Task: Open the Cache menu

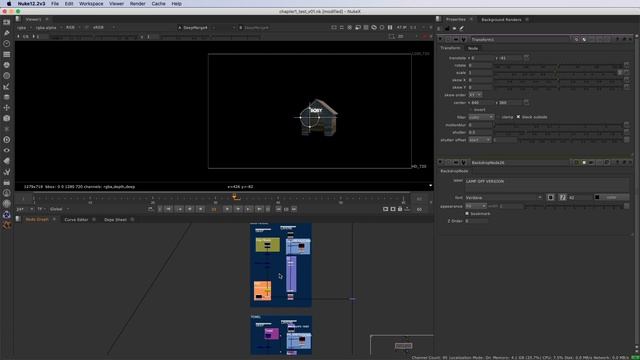Action: 158,4
